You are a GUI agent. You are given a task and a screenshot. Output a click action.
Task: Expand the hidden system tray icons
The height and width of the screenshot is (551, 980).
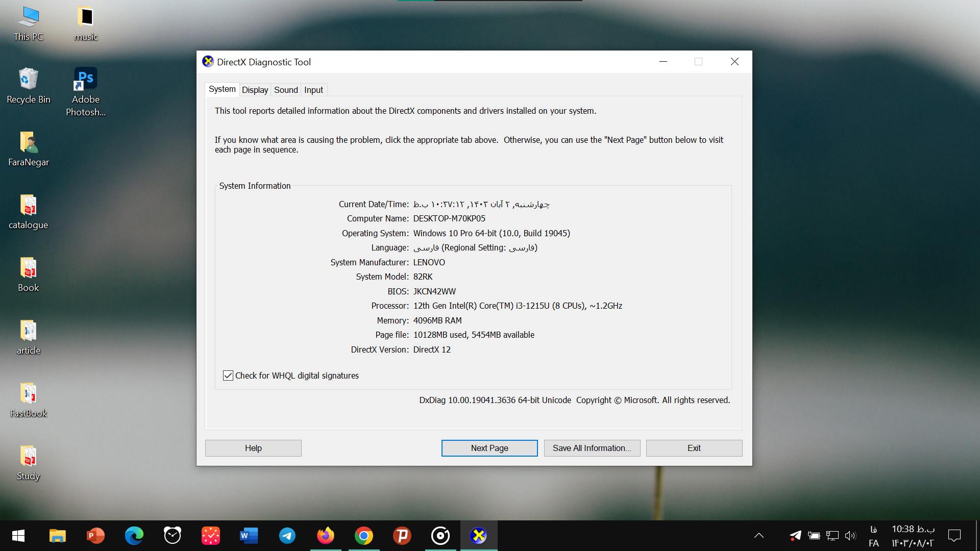coord(758,535)
